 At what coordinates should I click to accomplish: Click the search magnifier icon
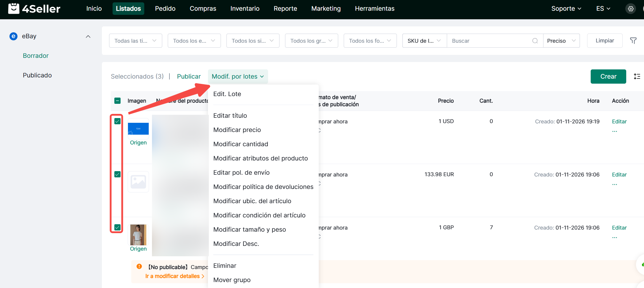[x=535, y=41]
